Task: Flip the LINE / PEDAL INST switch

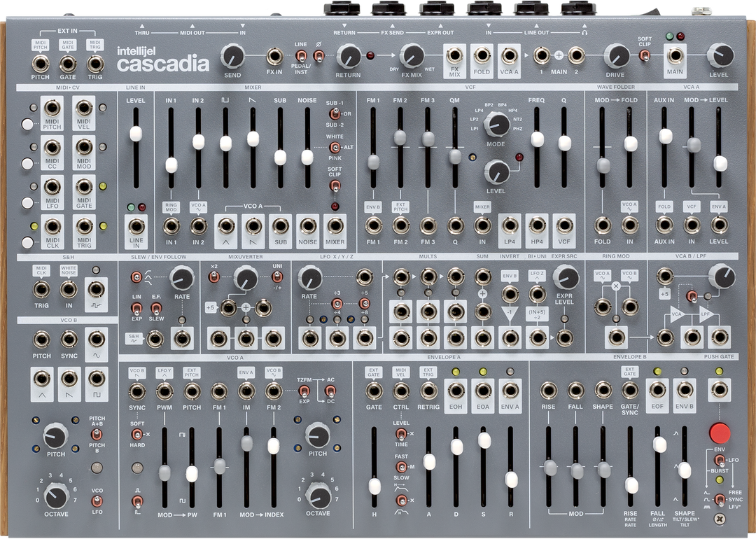Action: [301, 56]
